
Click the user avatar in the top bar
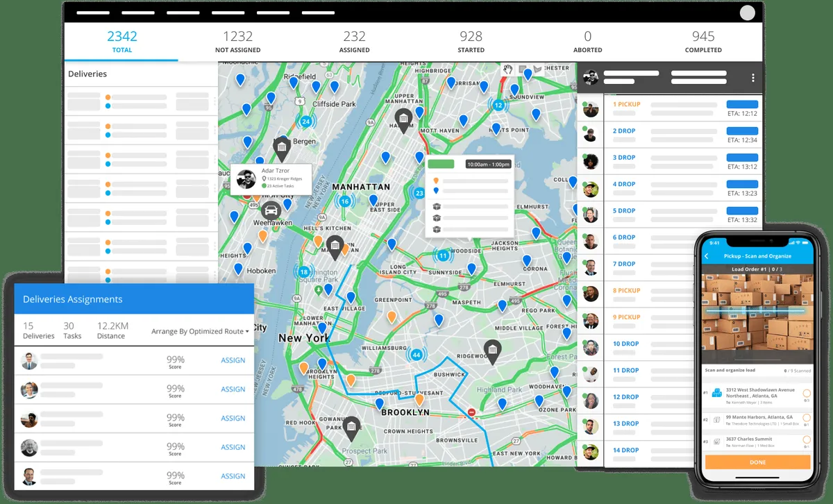(x=748, y=13)
